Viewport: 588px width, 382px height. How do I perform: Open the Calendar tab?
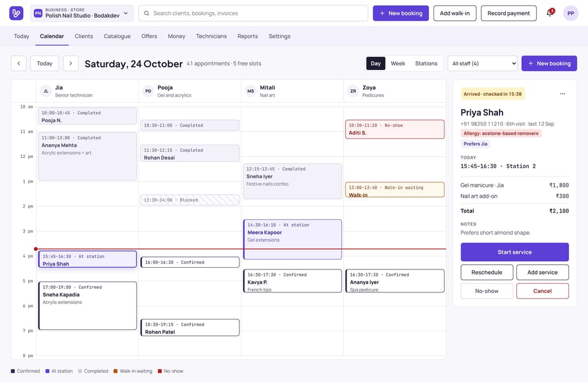pyautogui.click(x=52, y=36)
